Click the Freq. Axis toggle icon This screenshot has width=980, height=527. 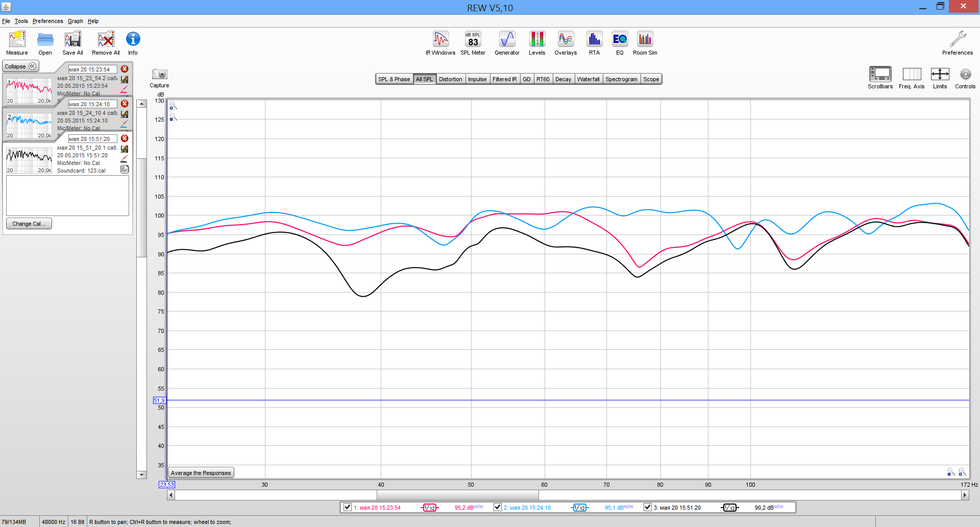912,74
